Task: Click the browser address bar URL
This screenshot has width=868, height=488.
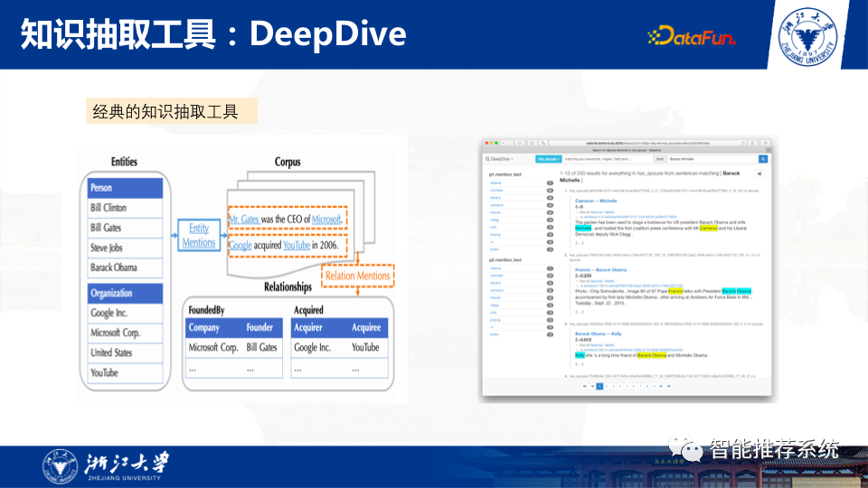Action: pos(647,143)
